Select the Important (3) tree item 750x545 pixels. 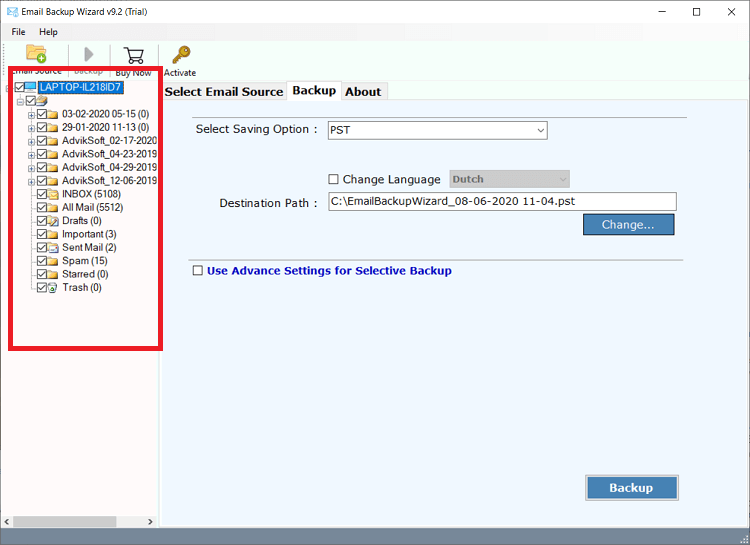[x=89, y=234]
